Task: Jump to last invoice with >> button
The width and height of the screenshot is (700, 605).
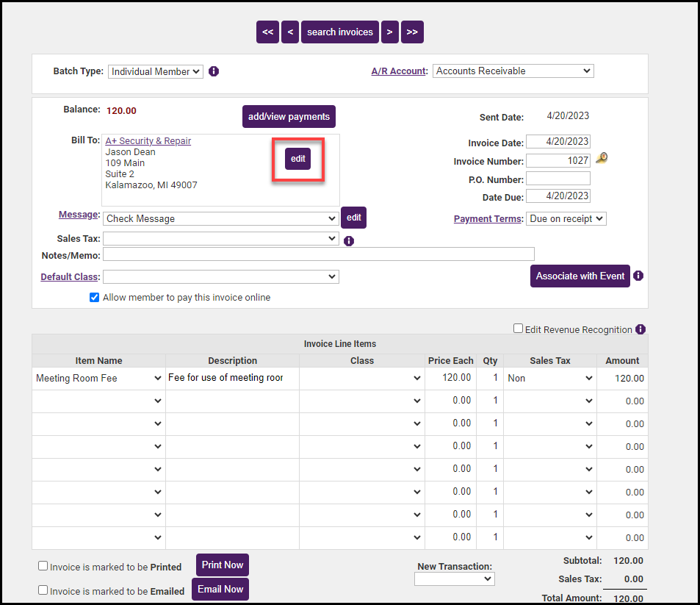Action: pos(412,32)
